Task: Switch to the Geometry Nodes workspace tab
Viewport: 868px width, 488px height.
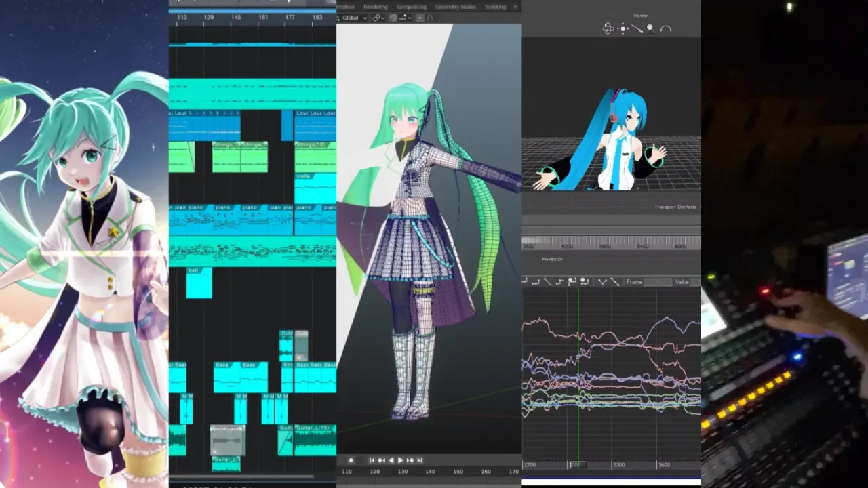Action: 455,7
